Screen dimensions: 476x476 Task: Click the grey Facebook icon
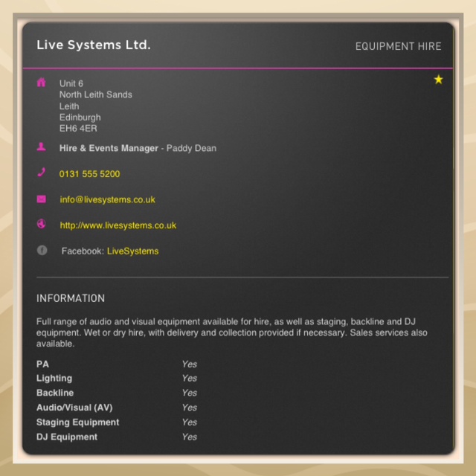pos(42,250)
